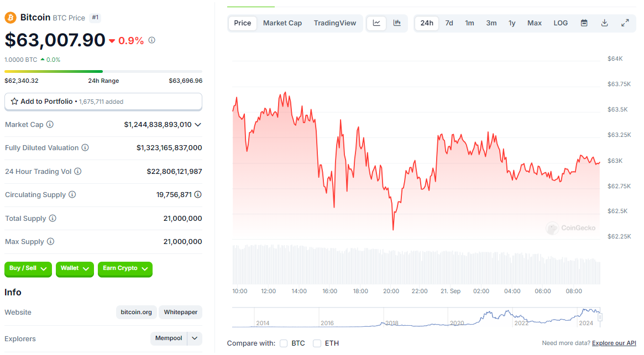Click the #1 rank badge

coord(95,18)
